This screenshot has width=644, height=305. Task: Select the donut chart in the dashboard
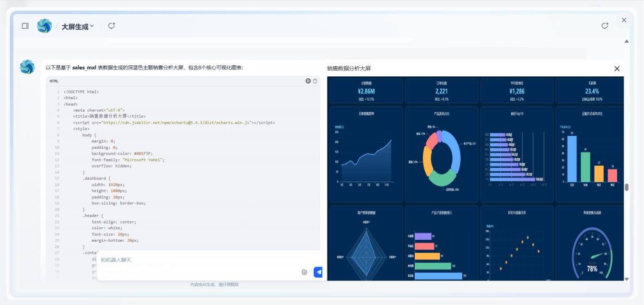tap(441, 158)
